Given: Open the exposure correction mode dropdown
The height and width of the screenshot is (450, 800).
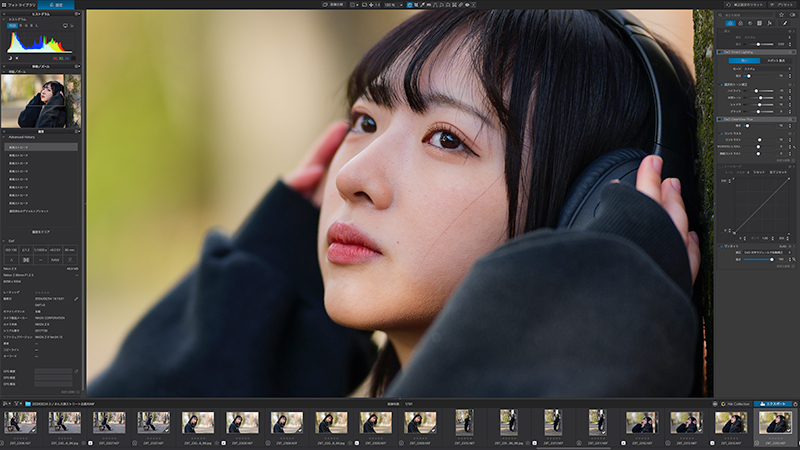Looking at the screenshot, I should (x=767, y=37).
